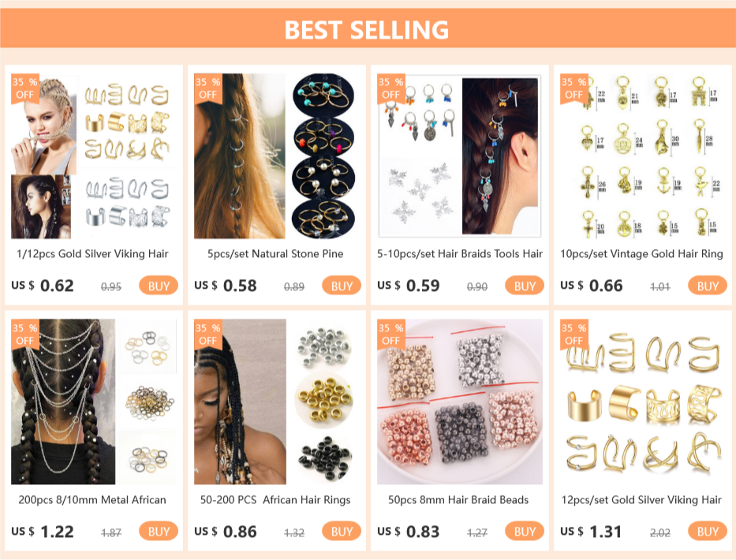
Task: Open the 12pcs gold ear cuff set image
Action: (643, 401)
